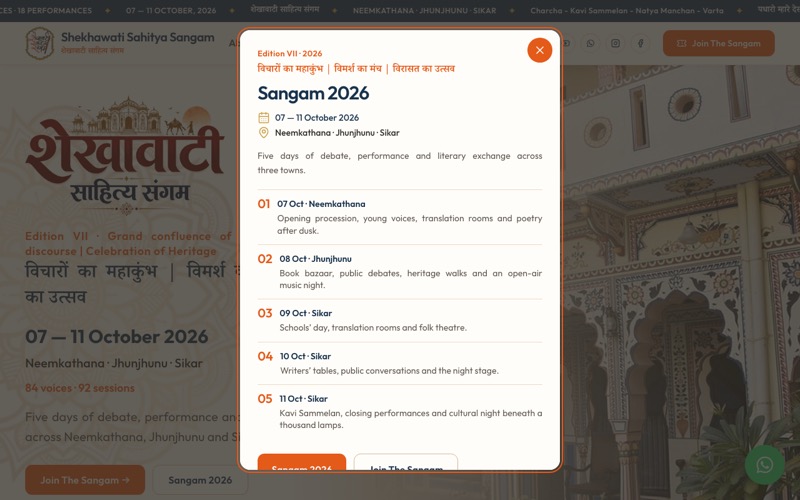The width and height of the screenshot is (800, 500).
Task: Click the Five days of debate dialog intro
Action: click(399, 163)
